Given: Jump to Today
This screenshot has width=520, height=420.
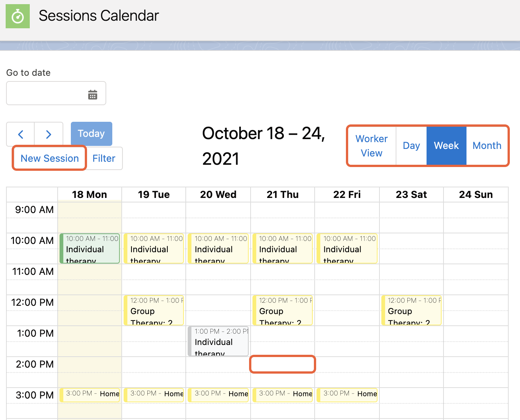Looking at the screenshot, I should click(92, 133).
